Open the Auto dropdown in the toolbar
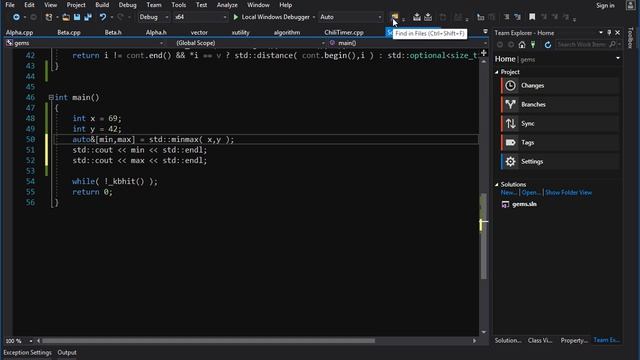Screen dimensions: 640x360 click(351, 17)
